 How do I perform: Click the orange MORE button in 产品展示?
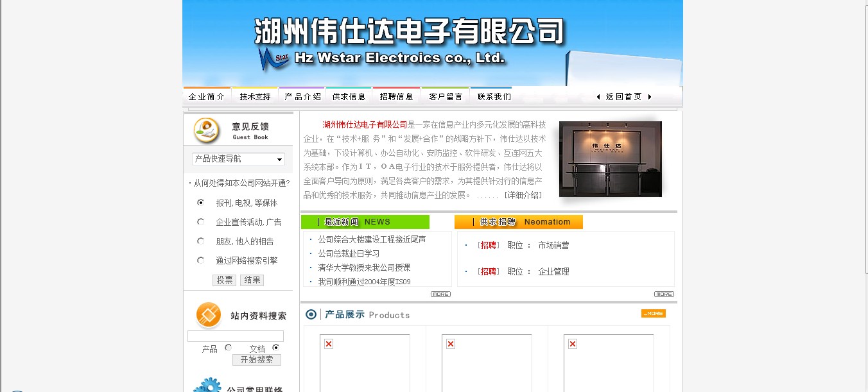[x=654, y=313]
